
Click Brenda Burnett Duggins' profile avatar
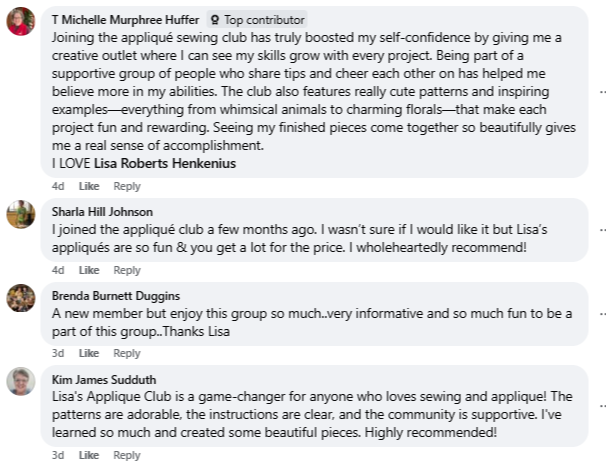coord(21,297)
